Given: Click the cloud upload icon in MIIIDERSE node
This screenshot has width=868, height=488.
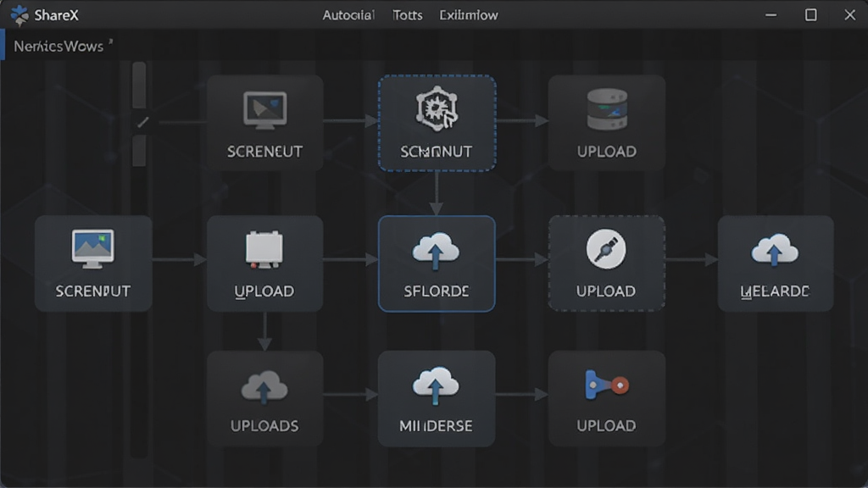Looking at the screenshot, I should [436, 385].
